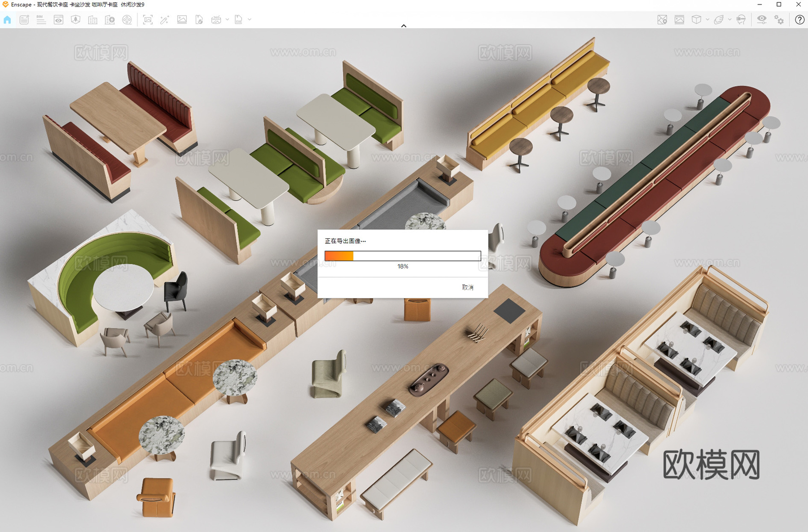Click the screenshot capture frame icon

[x=148, y=20]
